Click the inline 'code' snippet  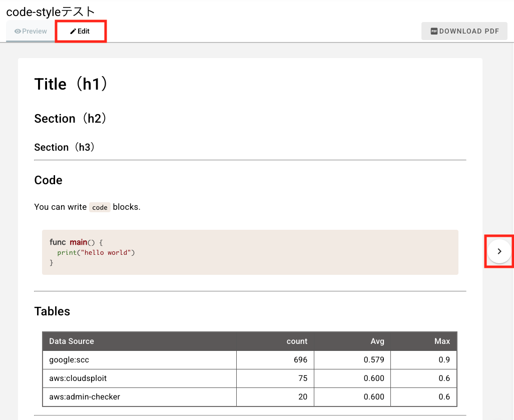pos(100,207)
